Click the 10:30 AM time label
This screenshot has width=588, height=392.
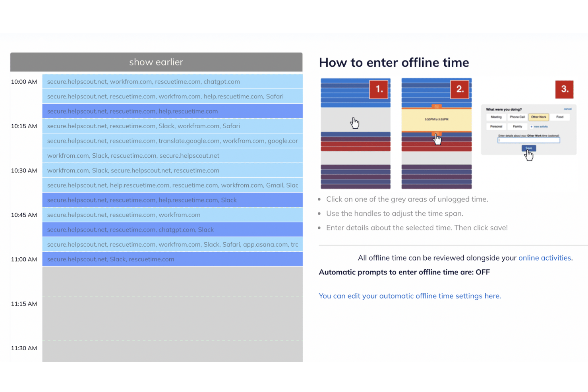click(24, 171)
